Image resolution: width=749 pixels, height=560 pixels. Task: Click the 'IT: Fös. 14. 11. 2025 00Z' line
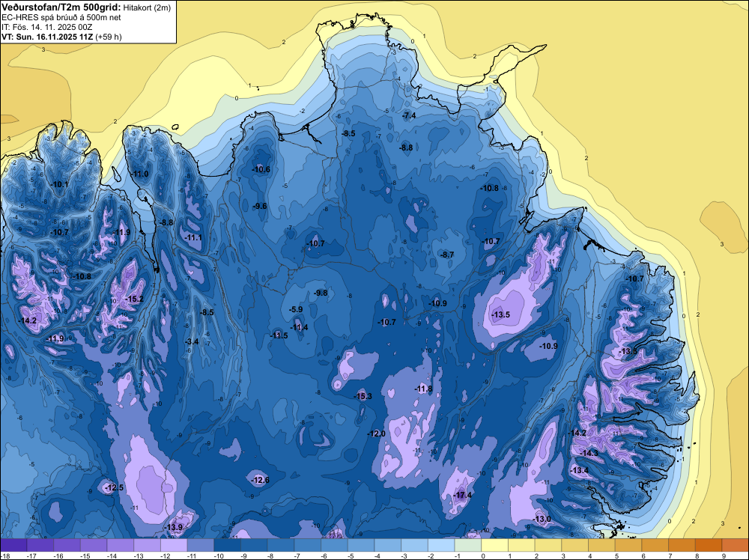click(x=46, y=27)
